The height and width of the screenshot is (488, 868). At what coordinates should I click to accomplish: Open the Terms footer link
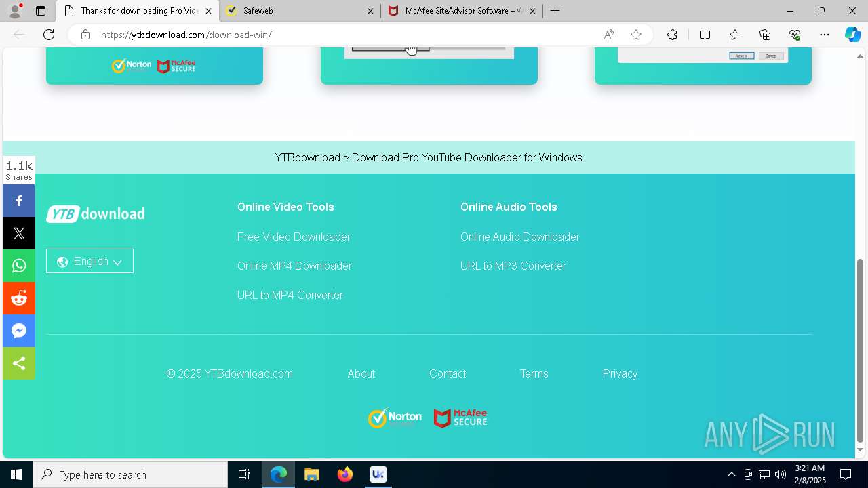click(x=534, y=373)
